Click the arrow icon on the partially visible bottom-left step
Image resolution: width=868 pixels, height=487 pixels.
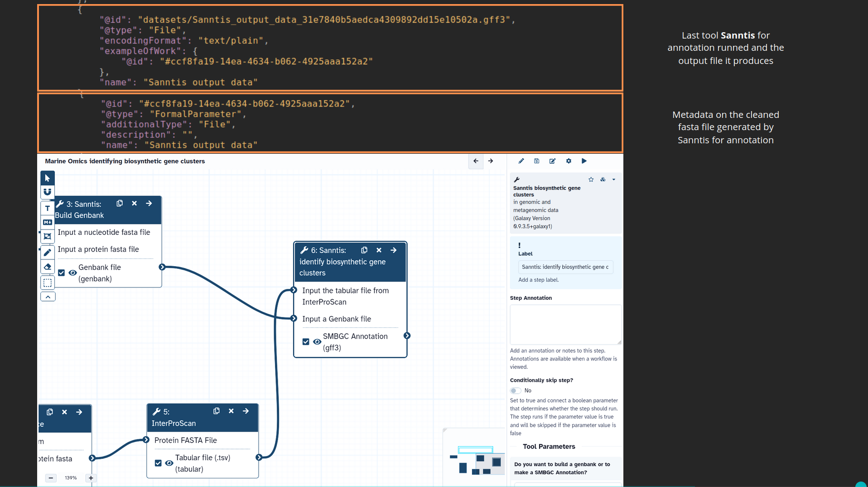[x=79, y=412]
